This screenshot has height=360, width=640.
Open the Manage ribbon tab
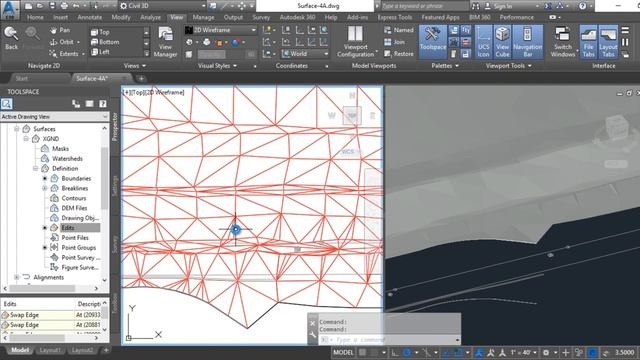(x=203, y=18)
